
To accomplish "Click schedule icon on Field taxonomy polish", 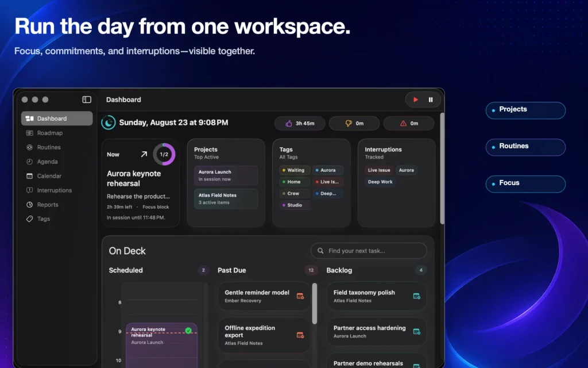I will coord(416,296).
